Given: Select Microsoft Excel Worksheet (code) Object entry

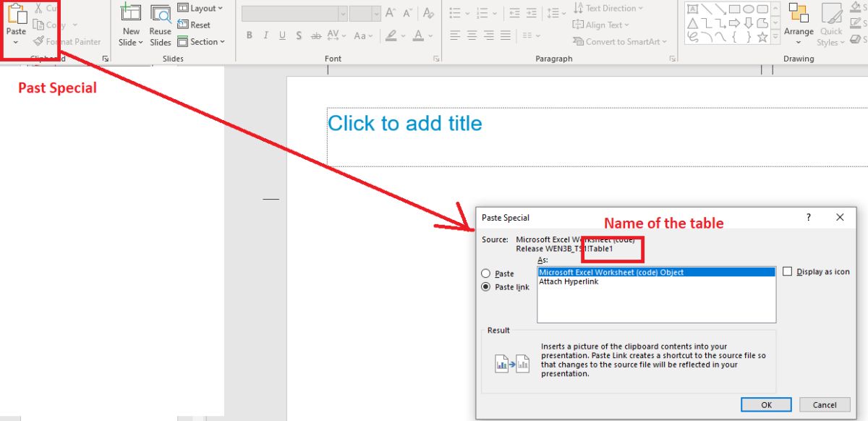Looking at the screenshot, I should tap(656, 273).
